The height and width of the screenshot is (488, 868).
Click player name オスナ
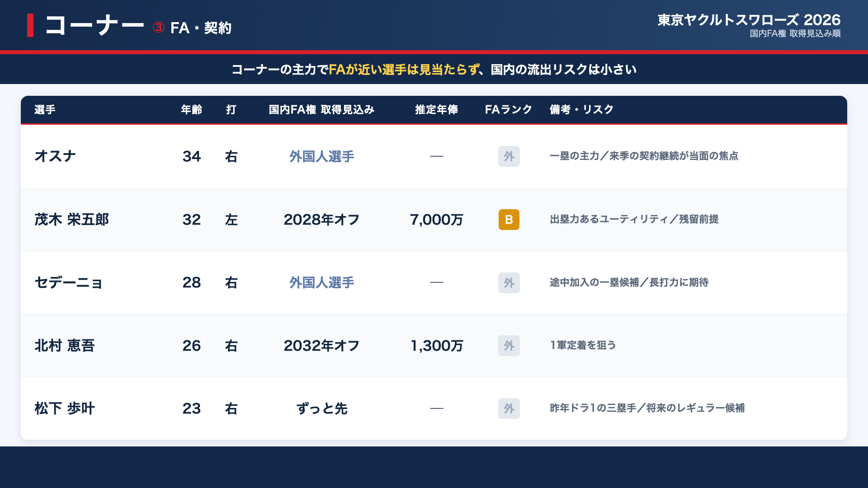(x=55, y=156)
